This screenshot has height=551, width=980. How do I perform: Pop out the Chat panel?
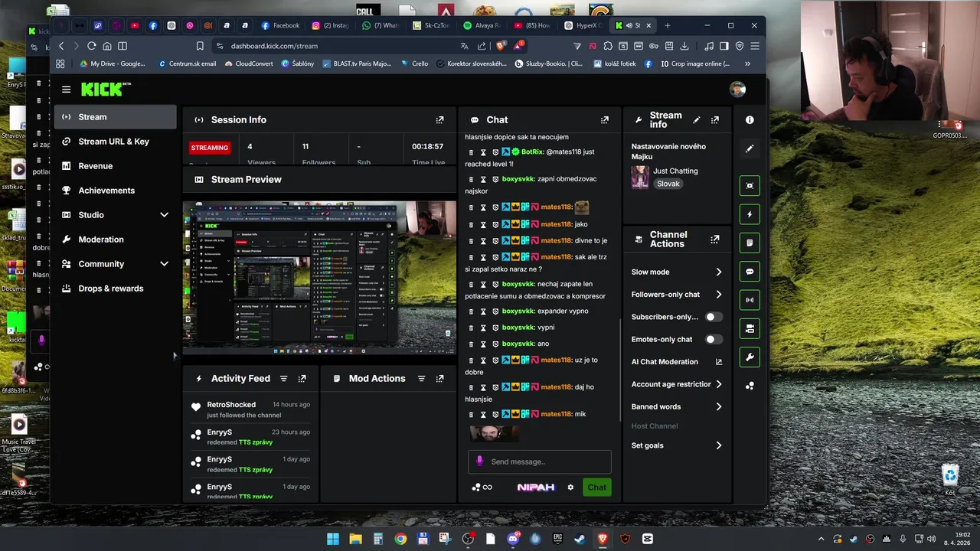point(605,120)
